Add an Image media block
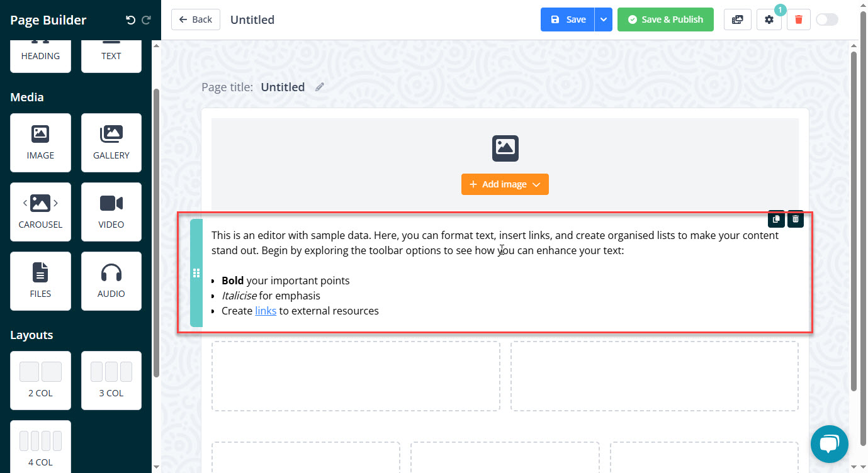 [40, 142]
